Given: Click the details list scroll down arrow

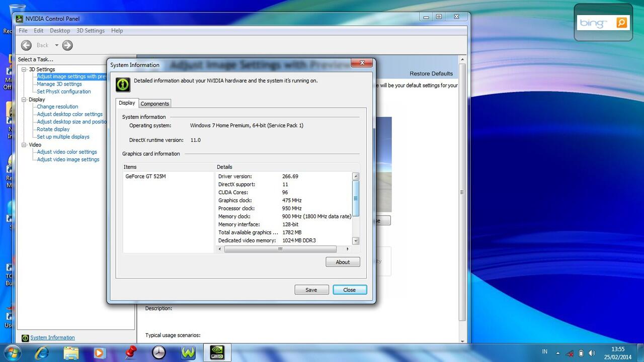Looking at the screenshot, I should tap(356, 241).
